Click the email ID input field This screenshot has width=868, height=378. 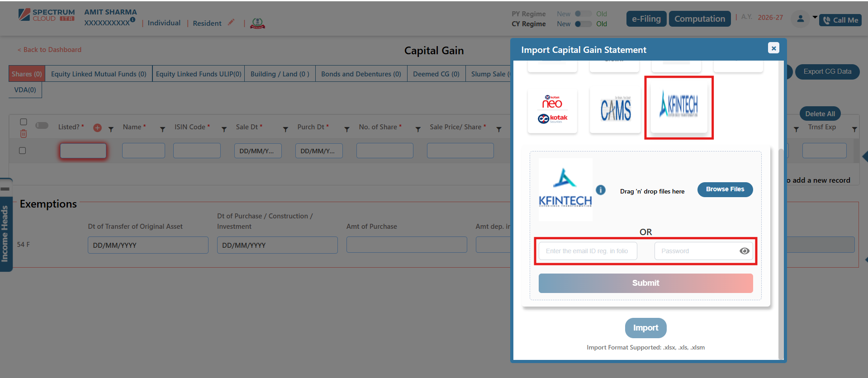tap(588, 251)
